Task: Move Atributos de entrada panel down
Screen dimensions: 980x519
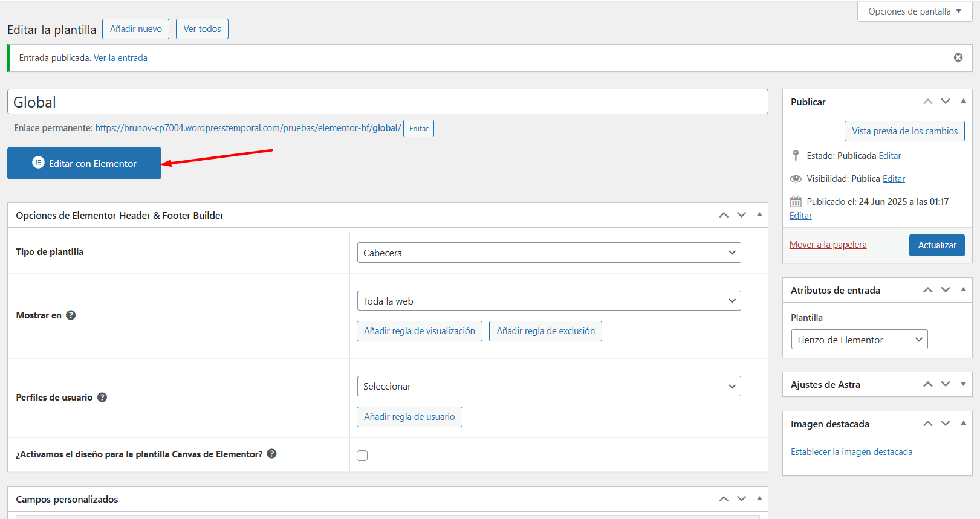Action: coord(946,290)
